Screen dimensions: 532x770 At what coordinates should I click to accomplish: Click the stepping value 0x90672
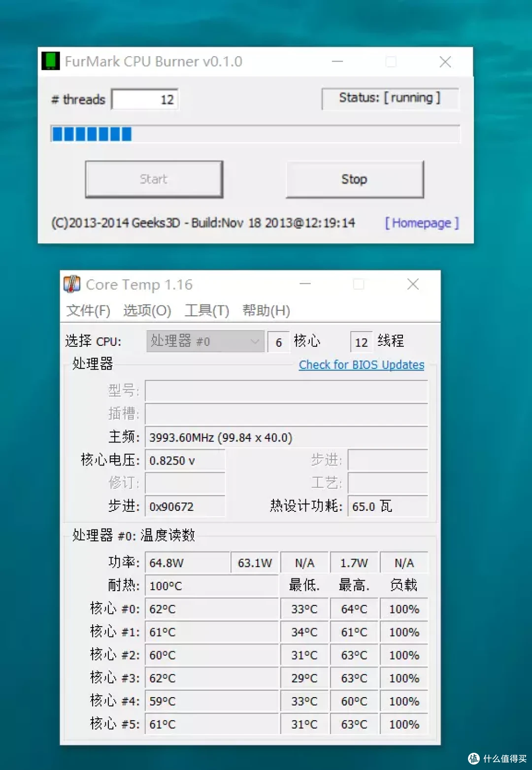[185, 506]
